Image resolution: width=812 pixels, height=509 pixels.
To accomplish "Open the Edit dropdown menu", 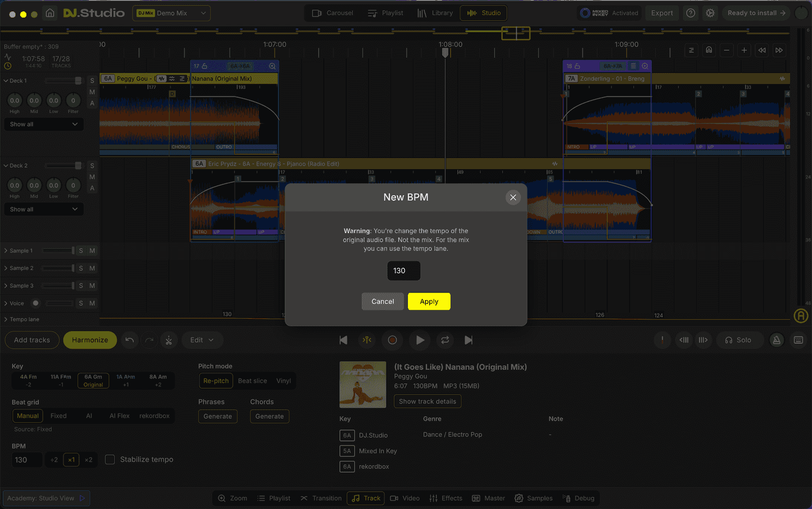I will 202,340.
